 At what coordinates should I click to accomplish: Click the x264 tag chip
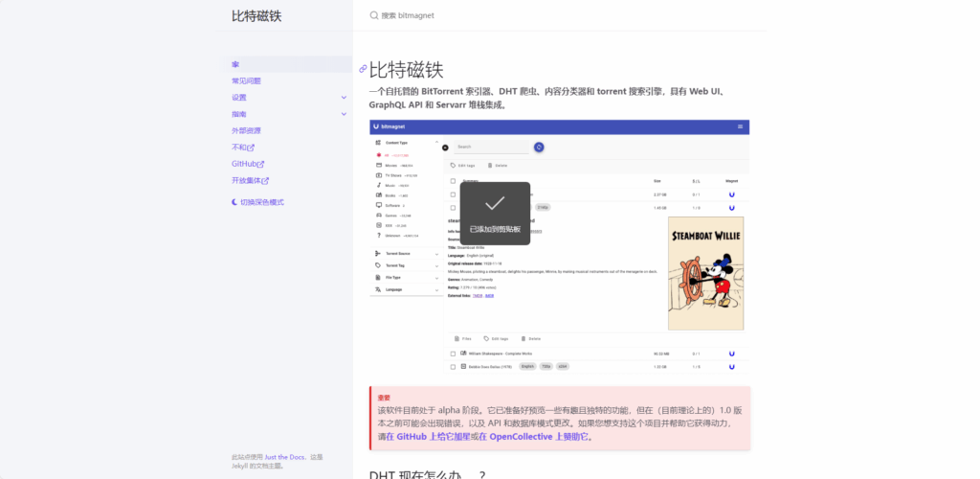coord(563,367)
